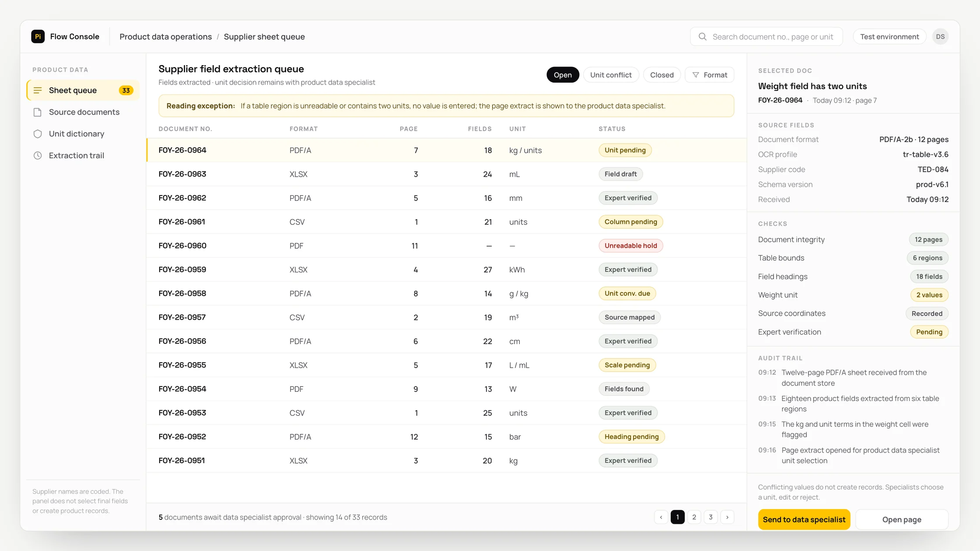The width and height of the screenshot is (980, 551).
Task: Click the Source mapped status badge
Action: (x=630, y=317)
